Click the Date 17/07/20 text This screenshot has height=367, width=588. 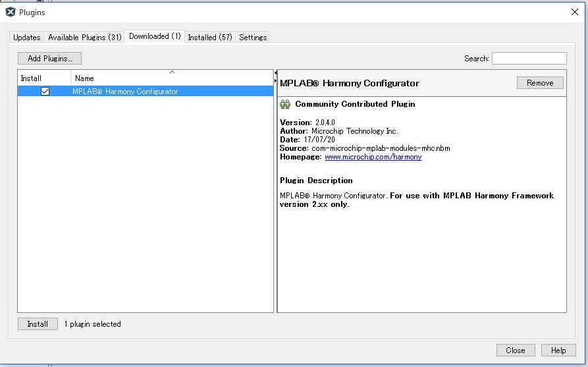tap(307, 140)
